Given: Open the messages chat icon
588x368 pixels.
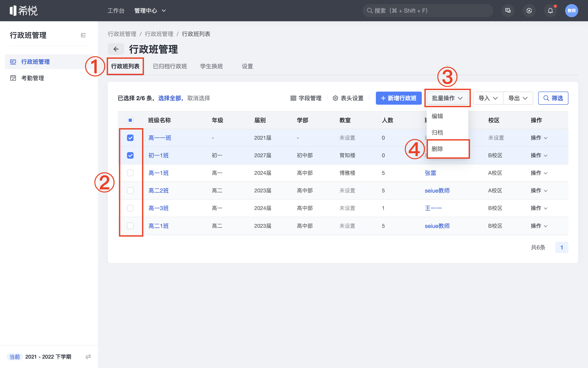Looking at the screenshot, I should click(508, 11).
